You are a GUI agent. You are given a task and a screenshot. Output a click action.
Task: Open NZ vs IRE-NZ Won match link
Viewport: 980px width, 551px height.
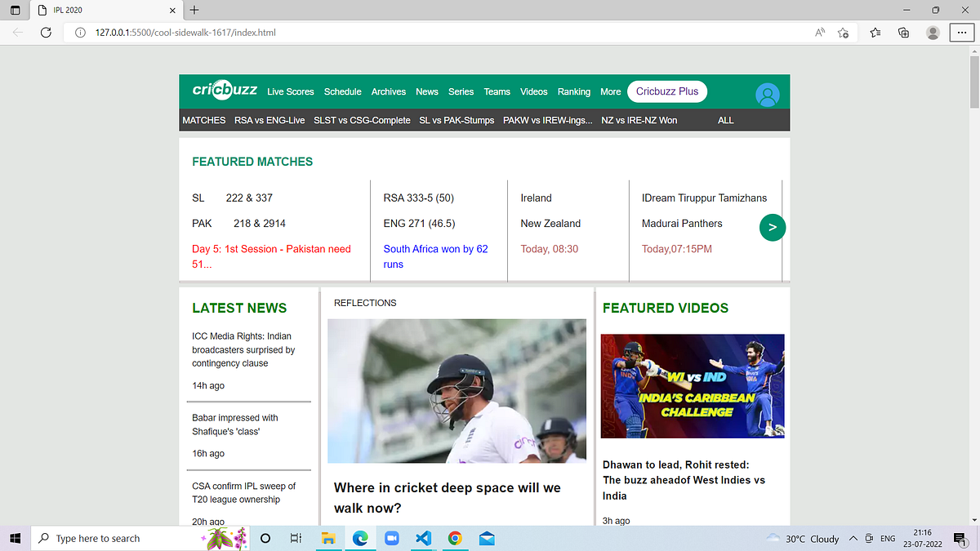click(639, 120)
